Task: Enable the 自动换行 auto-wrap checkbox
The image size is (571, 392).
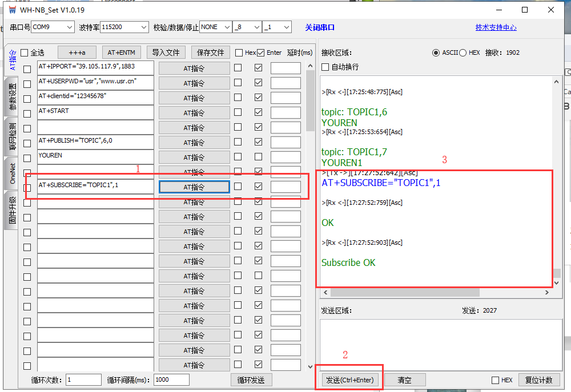Action: pos(325,67)
